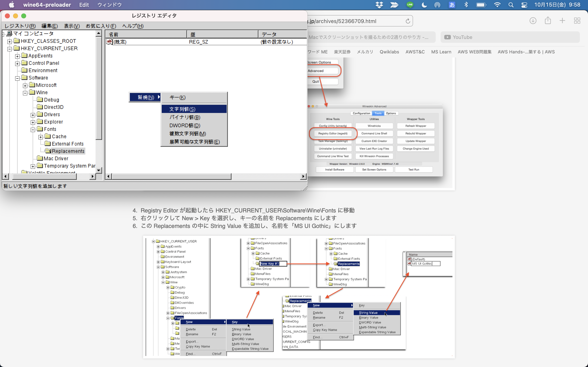Open Safari downloads arrow icon
This screenshot has height=367, width=588.
[533, 21]
